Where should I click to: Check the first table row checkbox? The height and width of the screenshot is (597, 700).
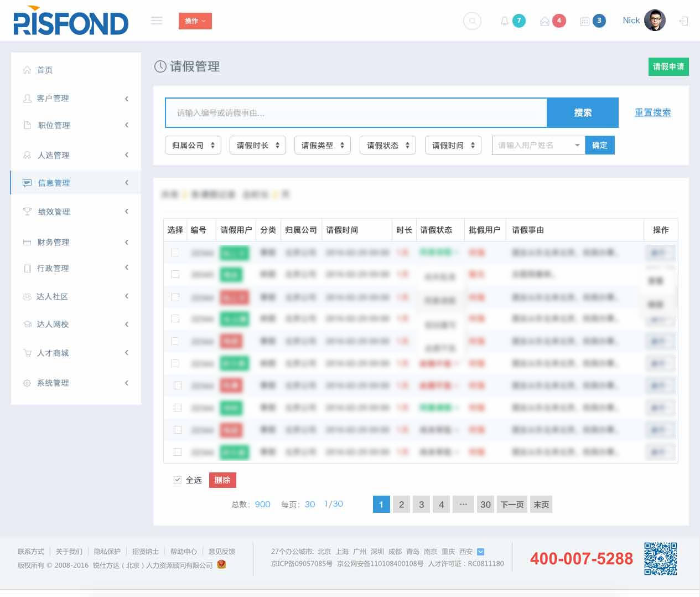click(175, 253)
